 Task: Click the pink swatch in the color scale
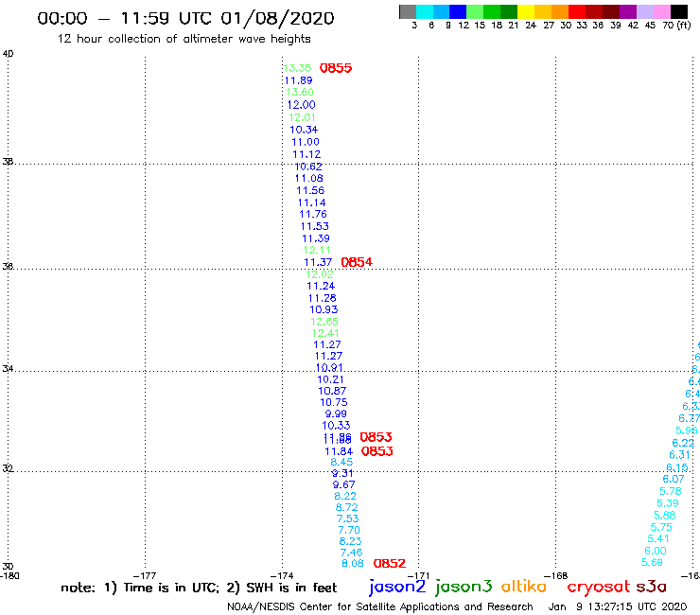pos(662,11)
